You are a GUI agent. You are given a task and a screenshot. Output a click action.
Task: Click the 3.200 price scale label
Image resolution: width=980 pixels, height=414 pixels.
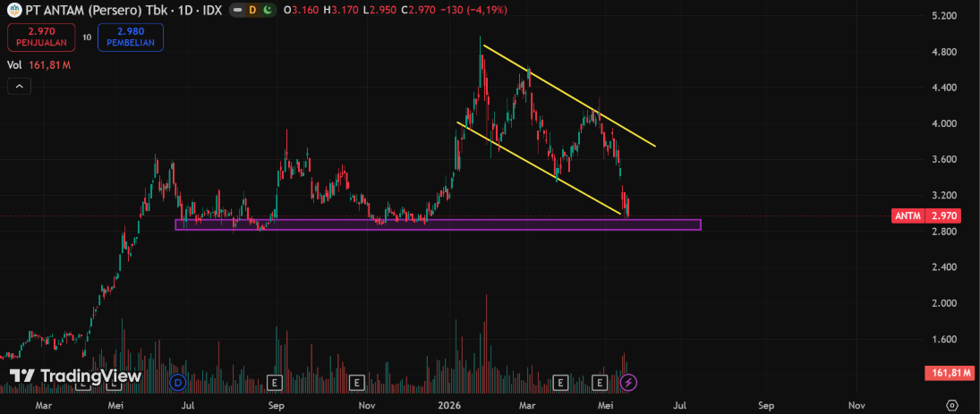(x=943, y=196)
